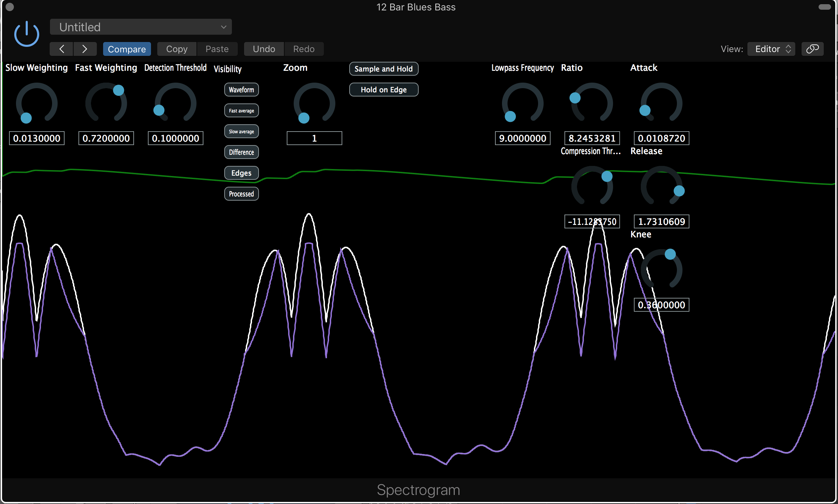This screenshot has height=504, width=838.
Task: Enable Sample and Hold
Action: (x=384, y=69)
